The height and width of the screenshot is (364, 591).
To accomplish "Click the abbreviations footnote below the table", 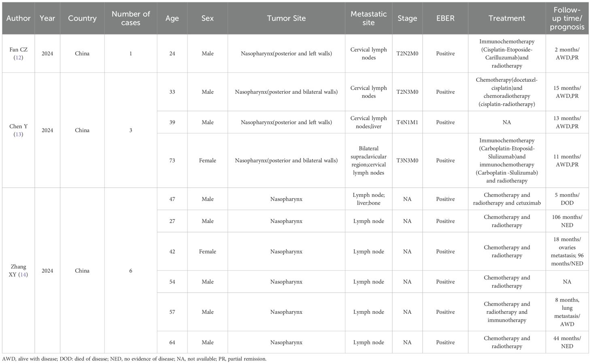I will point(134,359).
